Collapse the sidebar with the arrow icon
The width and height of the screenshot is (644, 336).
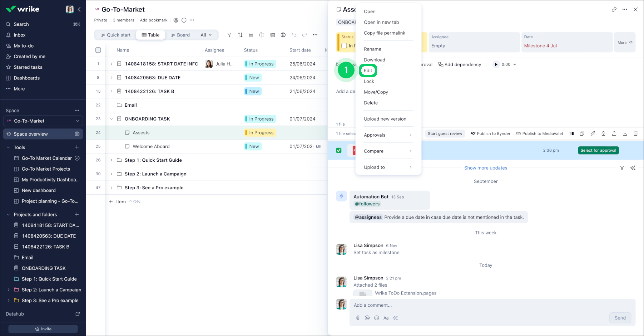coord(79,9)
